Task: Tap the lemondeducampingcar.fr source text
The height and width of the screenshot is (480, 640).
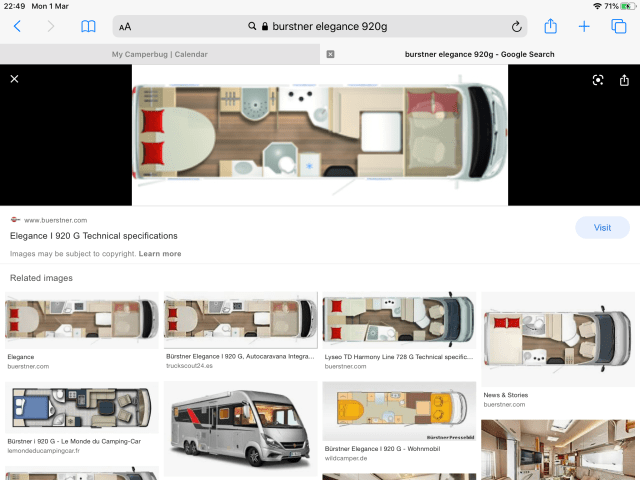Action: pos(44,451)
